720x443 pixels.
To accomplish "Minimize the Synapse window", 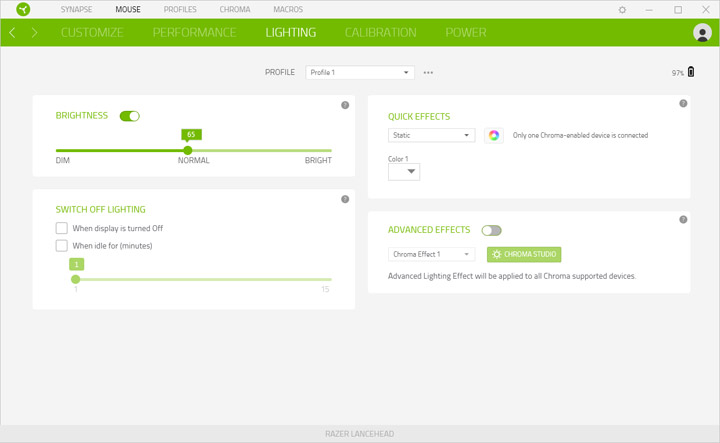I will point(649,10).
